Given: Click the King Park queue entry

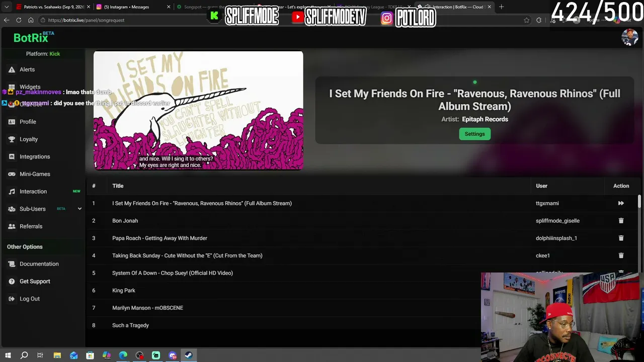Looking at the screenshot, I should (124, 291).
